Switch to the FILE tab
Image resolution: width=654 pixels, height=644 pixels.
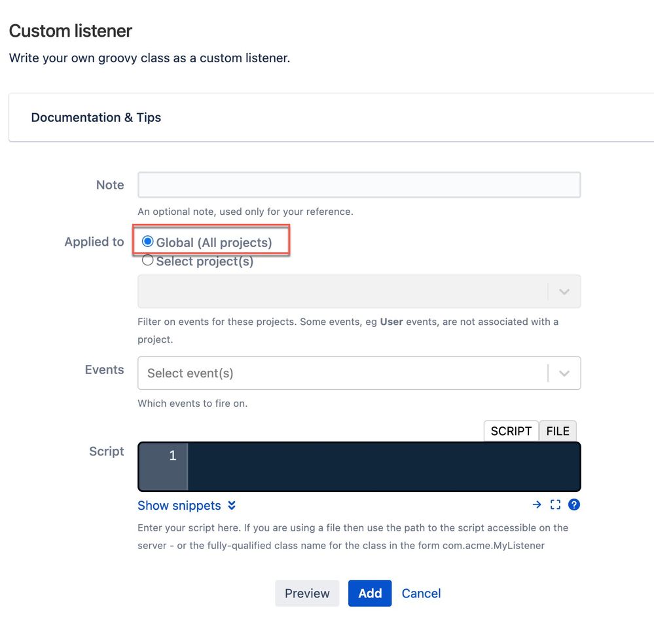(x=558, y=430)
